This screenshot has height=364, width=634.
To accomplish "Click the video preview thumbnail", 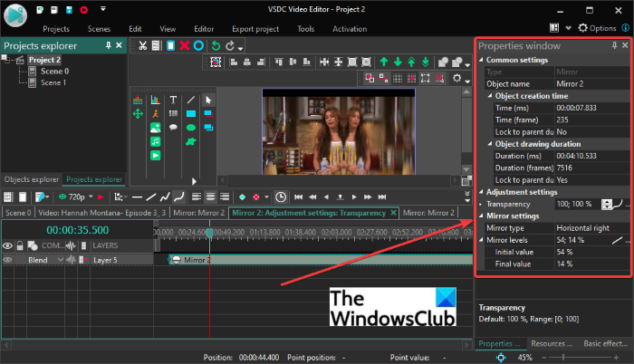I will pyautogui.click(x=339, y=132).
